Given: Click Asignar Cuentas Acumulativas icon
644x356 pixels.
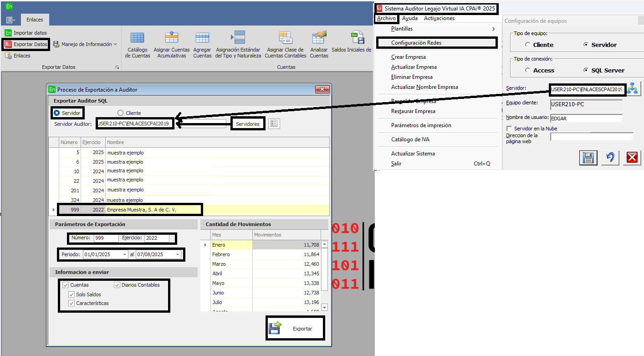Looking at the screenshot, I should 172,45.
